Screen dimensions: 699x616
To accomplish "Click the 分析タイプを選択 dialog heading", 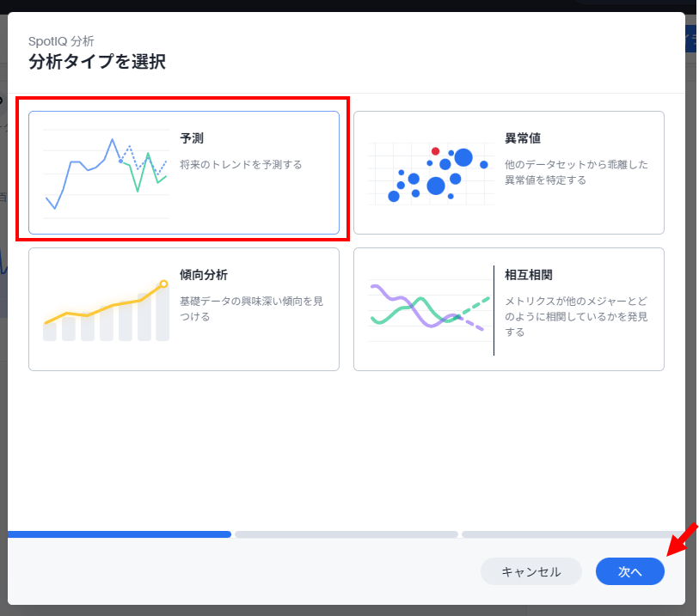I will pos(97,62).
